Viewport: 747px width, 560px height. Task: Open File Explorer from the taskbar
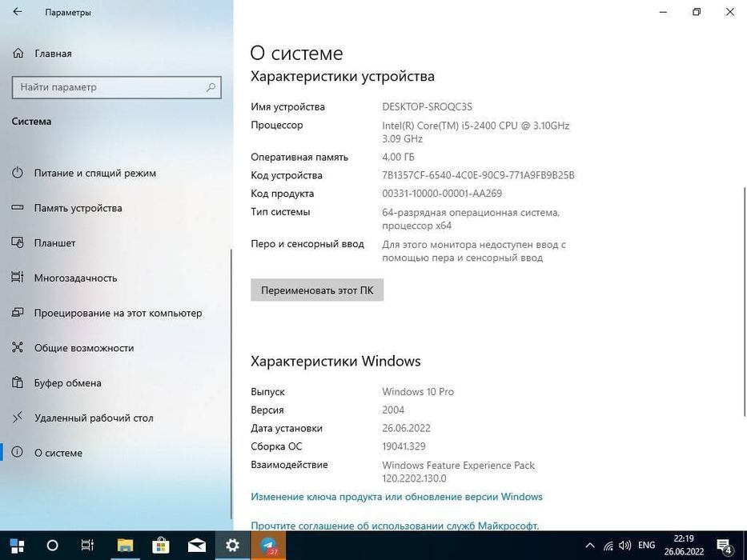125,546
